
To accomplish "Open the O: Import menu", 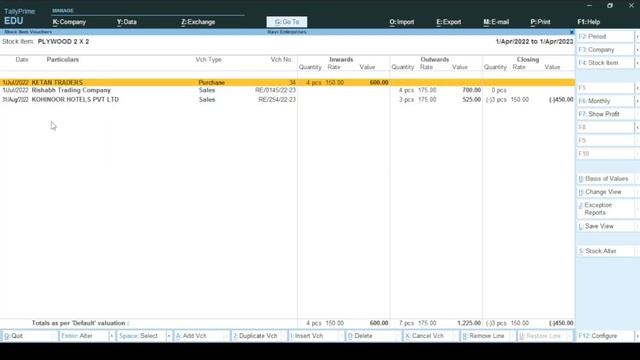I will click(402, 22).
